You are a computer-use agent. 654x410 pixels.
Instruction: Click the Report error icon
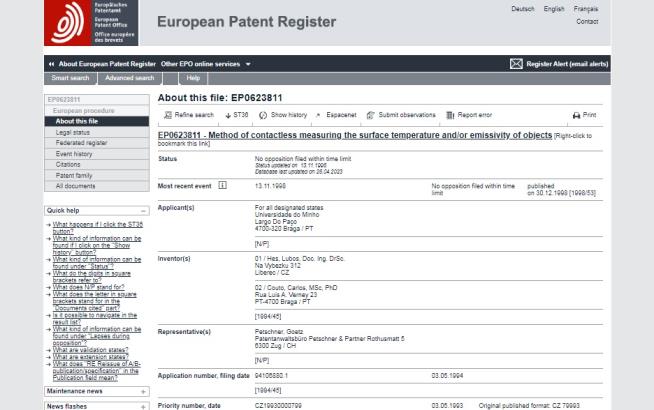click(449, 115)
